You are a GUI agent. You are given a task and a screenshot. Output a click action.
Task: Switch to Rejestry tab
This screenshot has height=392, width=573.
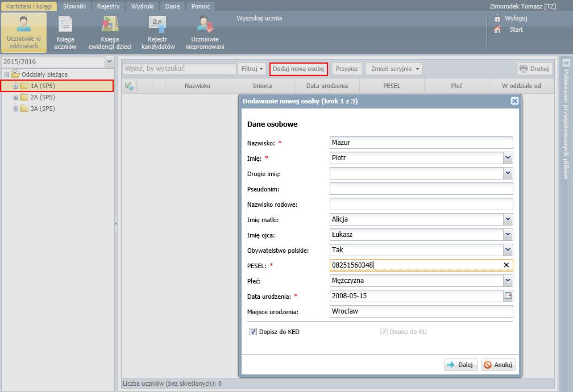click(x=108, y=6)
